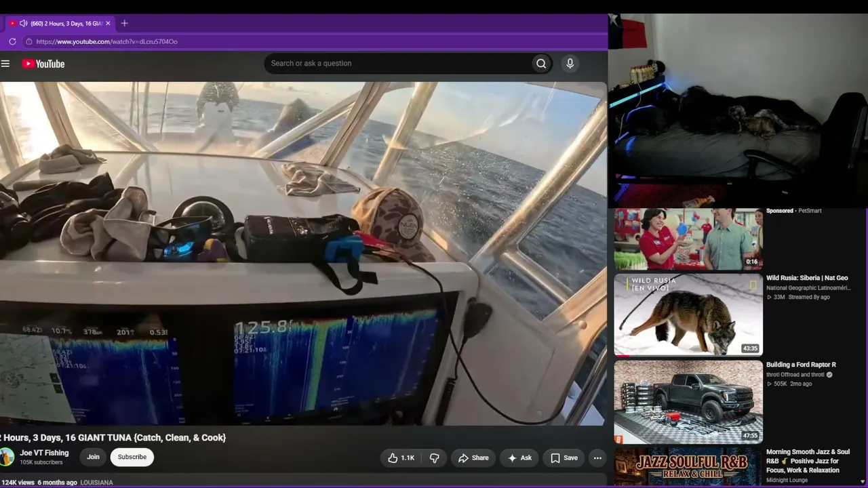Start voice search with the microphone icon
868x488 pixels.
(570, 64)
